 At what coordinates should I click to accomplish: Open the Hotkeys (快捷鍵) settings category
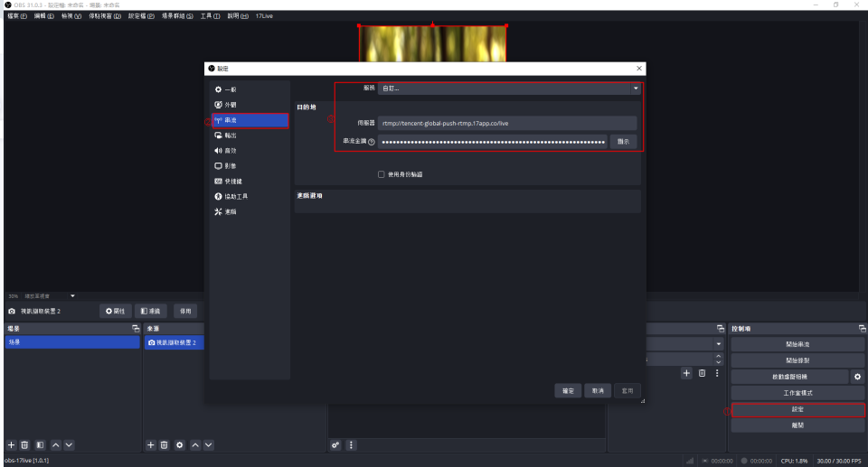click(226, 181)
